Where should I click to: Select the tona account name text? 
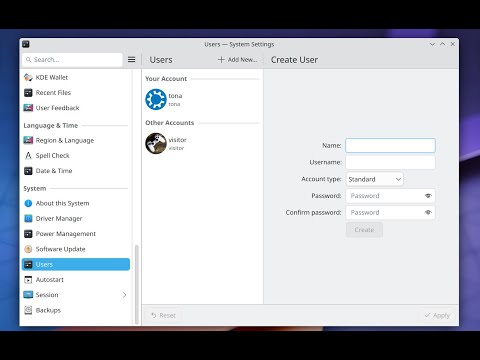point(175,96)
